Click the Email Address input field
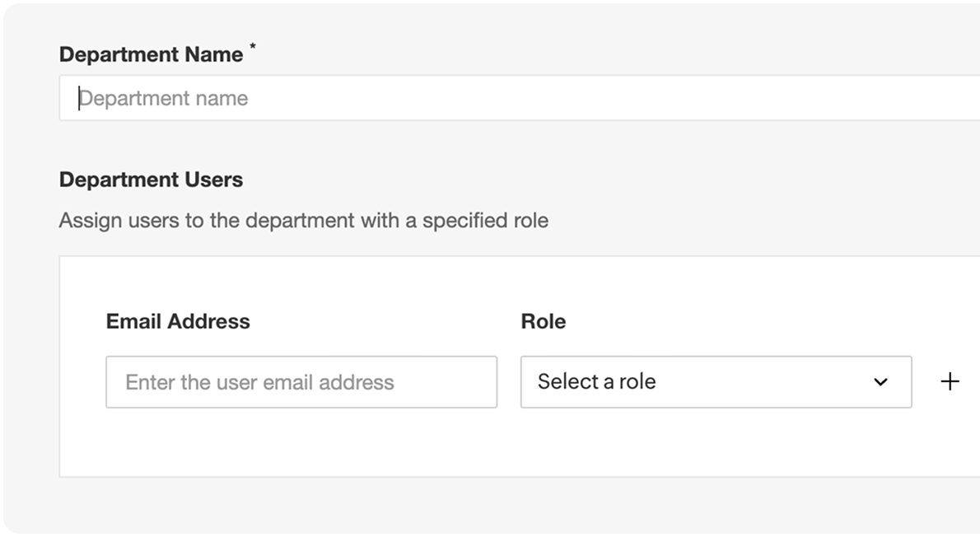The image size is (980, 537). click(301, 382)
